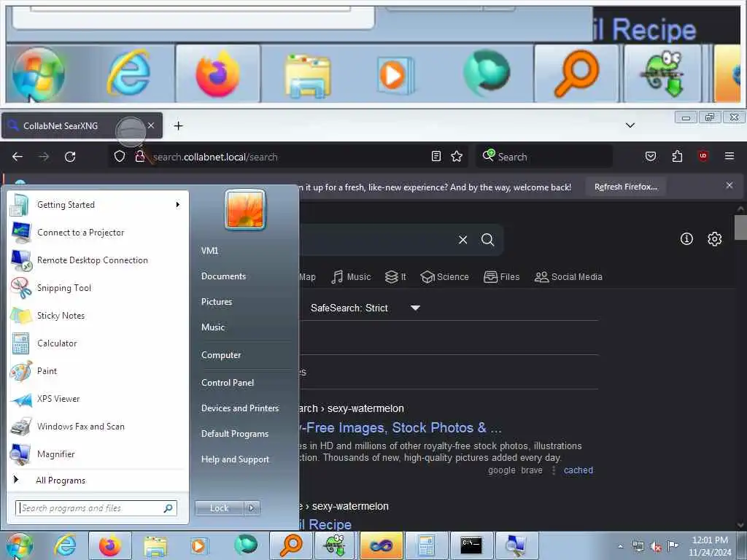Open Pocket save icon
747x560 pixels.
coord(651,156)
